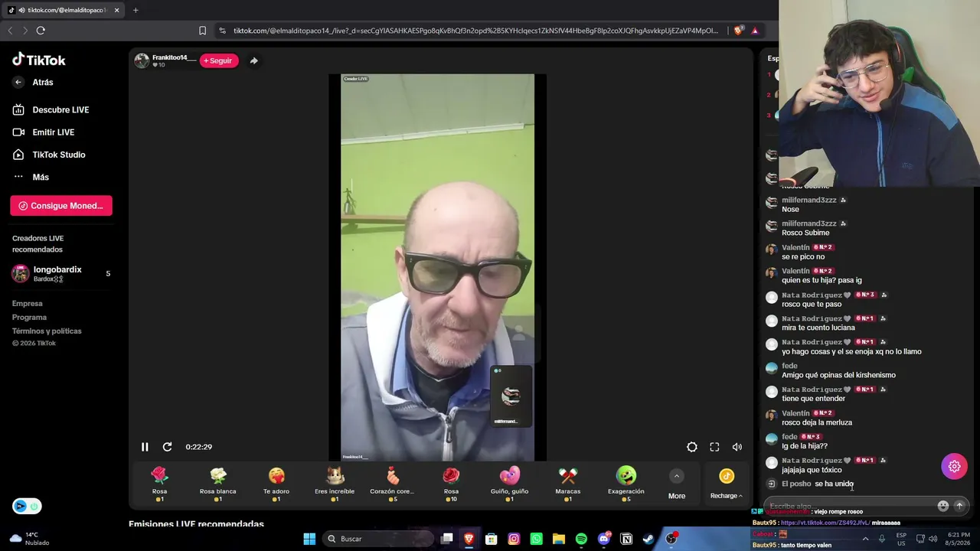
Task: Reload the browser page
Action: pyautogui.click(x=41, y=31)
